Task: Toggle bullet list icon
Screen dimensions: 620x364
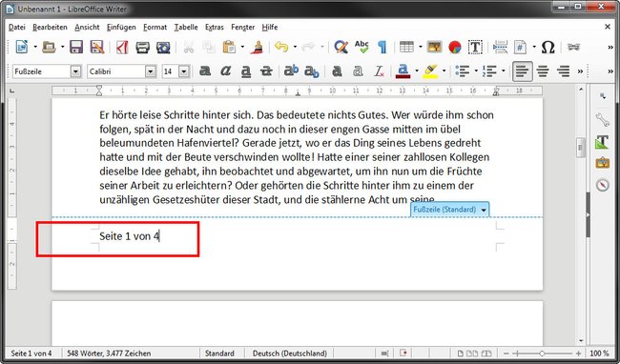Action: tap(462, 71)
